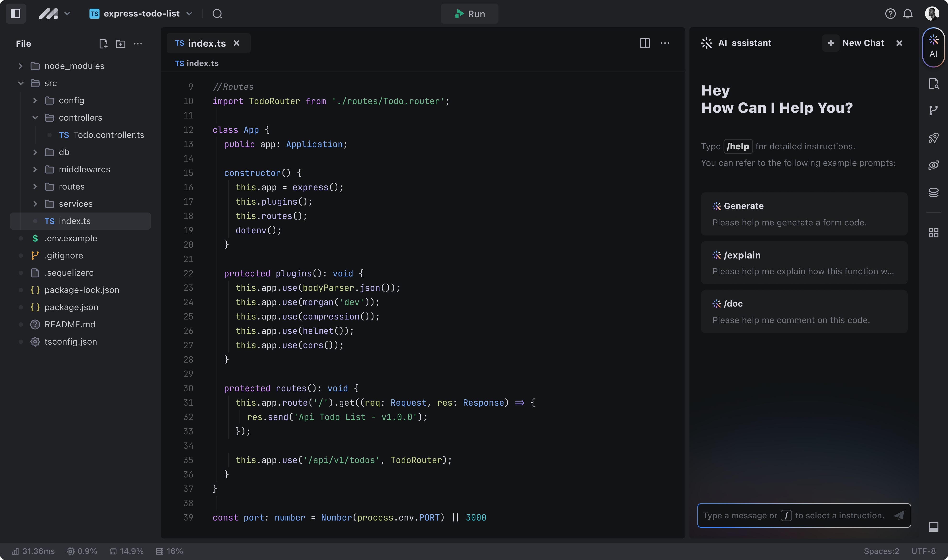Image resolution: width=948 pixels, height=560 pixels.
Task: Select the Generate example prompt
Action: click(x=804, y=214)
